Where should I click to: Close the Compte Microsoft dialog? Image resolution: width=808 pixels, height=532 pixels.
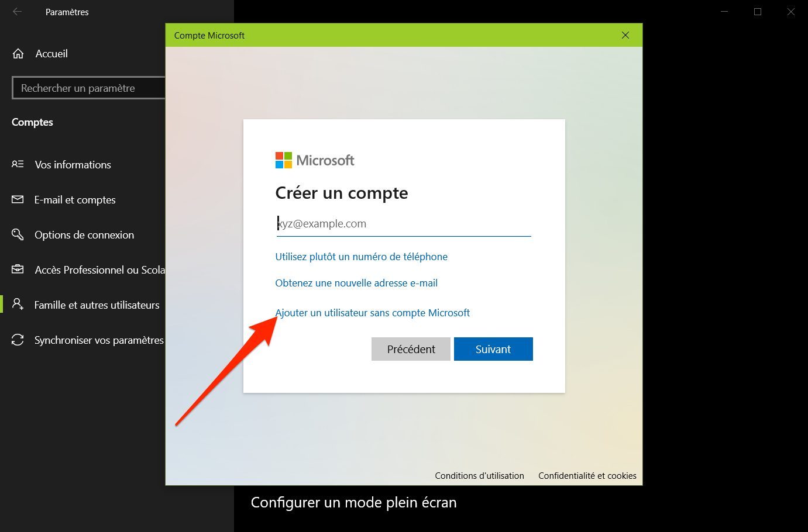pyautogui.click(x=625, y=35)
